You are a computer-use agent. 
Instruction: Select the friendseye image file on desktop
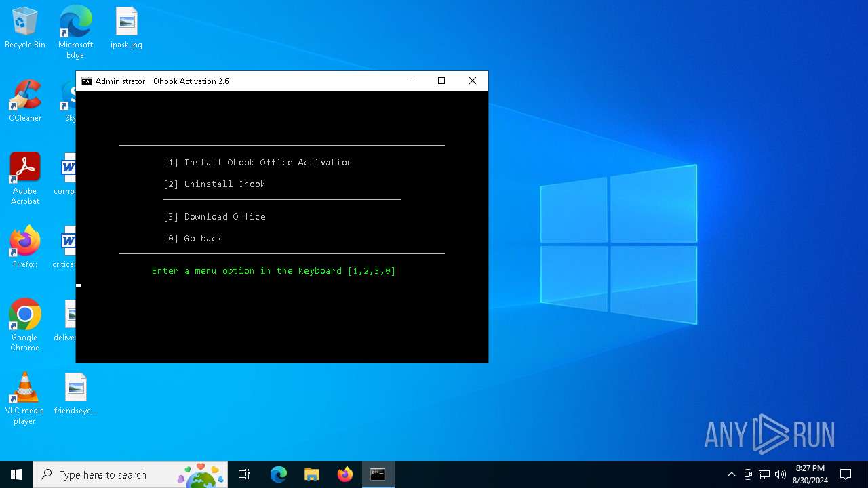(75, 394)
